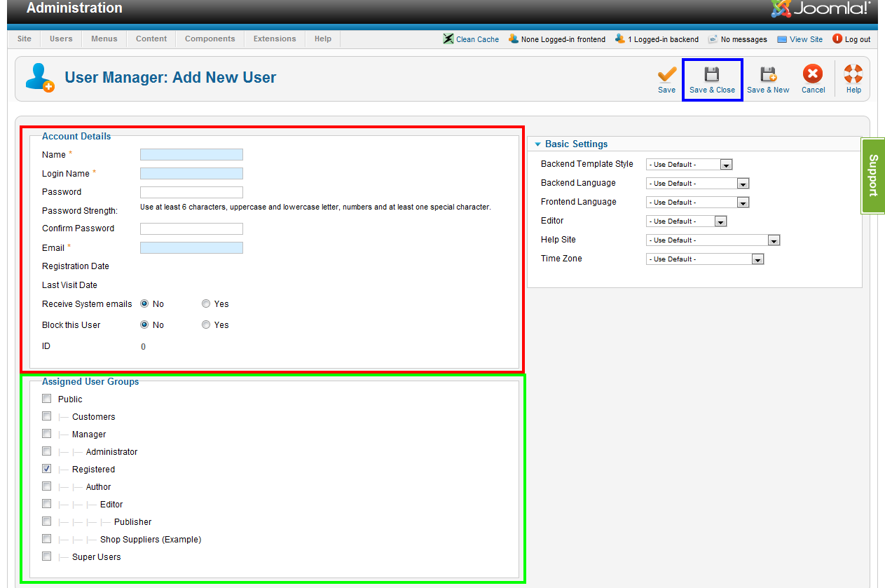Image resolution: width=885 pixels, height=588 pixels.
Task: Click the Save & Close label
Action: point(712,90)
